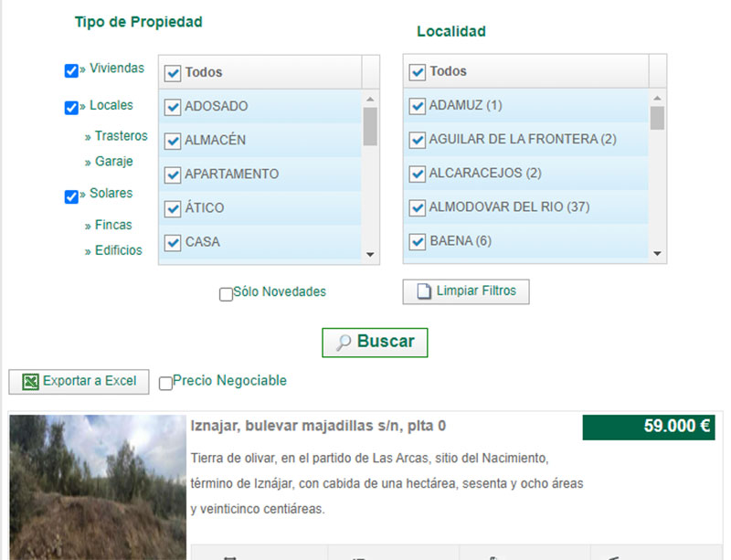Click the magnifier icon on Buscar

point(344,343)
